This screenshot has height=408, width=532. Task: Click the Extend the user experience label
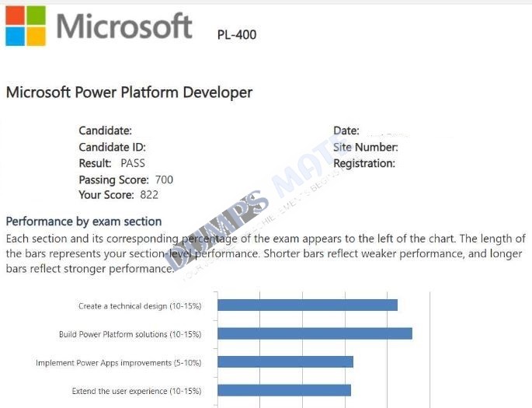(x=137, y=391)
